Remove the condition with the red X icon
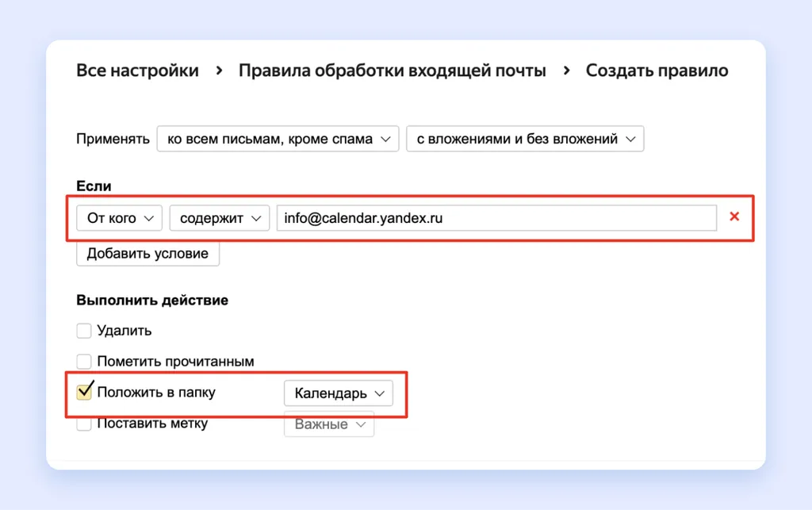Image resolution: width=812 pixels, height=510 pixels. (733, 217)
